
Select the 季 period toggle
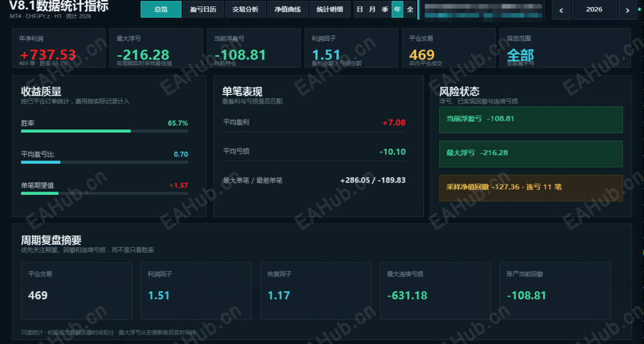[385, 10]
